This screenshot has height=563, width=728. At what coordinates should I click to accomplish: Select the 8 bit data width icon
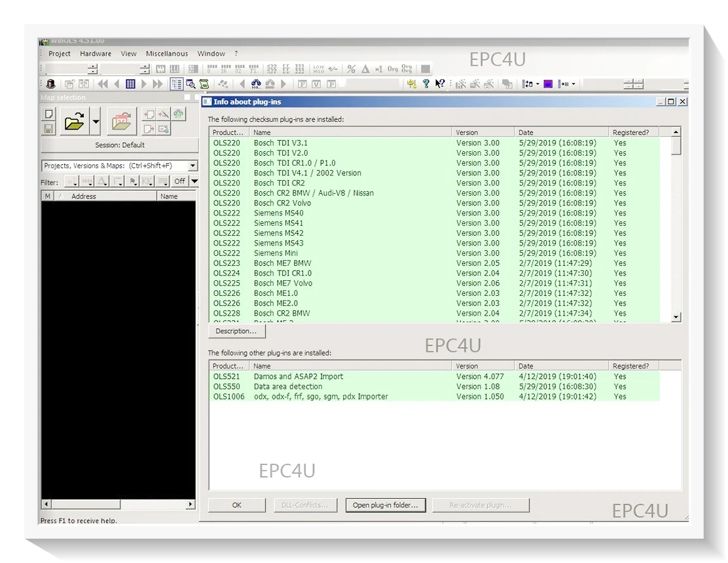pos(212,69)
